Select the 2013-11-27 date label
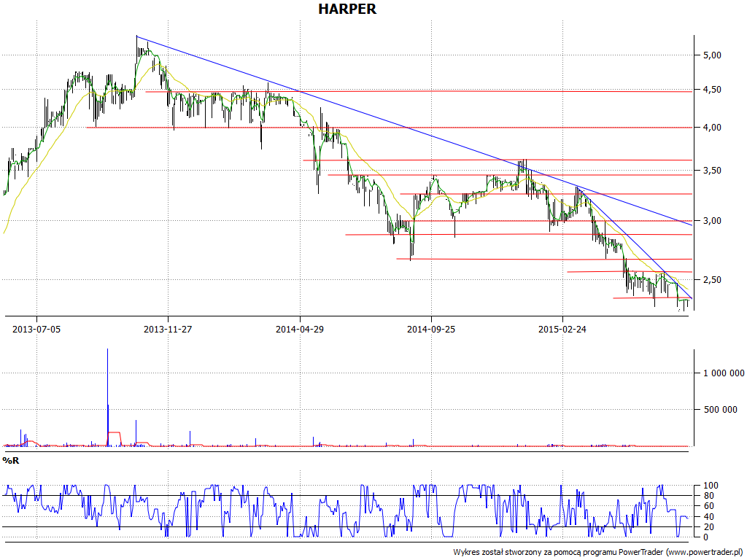Viewport: 747px width, 560px height. click(x=168, y=329)
